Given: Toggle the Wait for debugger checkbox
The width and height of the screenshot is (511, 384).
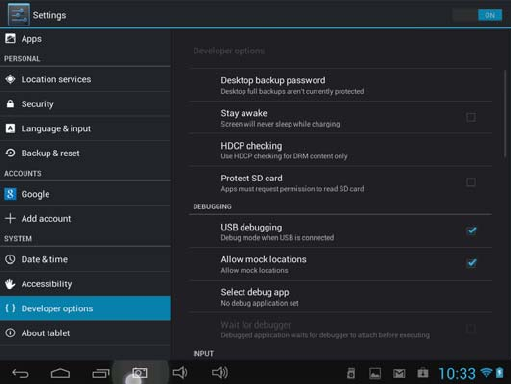Looking at the screenshot, I should coord(471,329).
